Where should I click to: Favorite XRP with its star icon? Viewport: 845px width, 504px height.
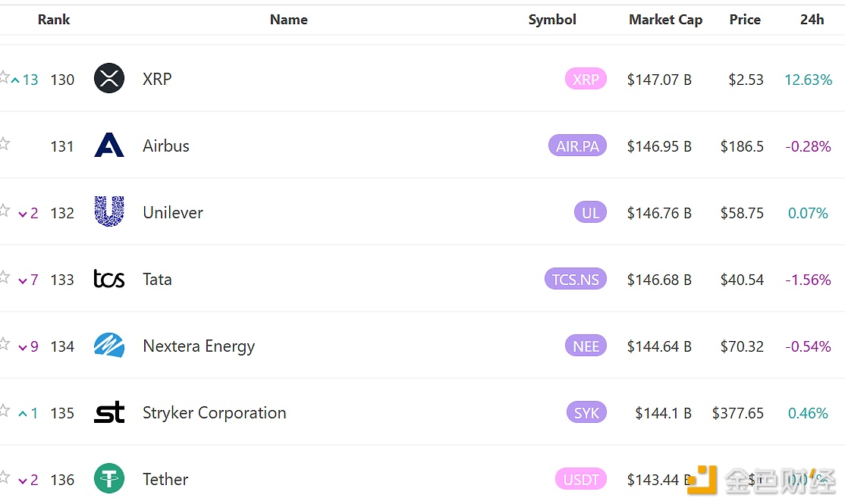pyautogui.click(x=5, y=77)
